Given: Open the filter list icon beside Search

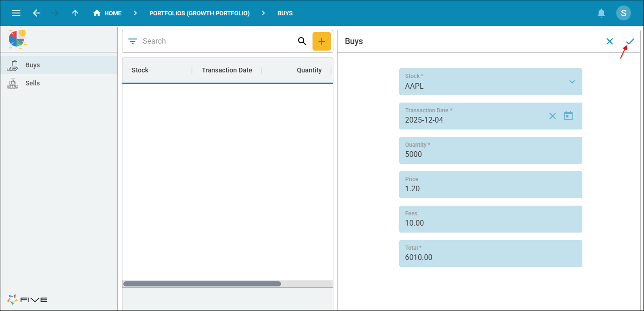Looking at the screenshot, I should [133, 41].
